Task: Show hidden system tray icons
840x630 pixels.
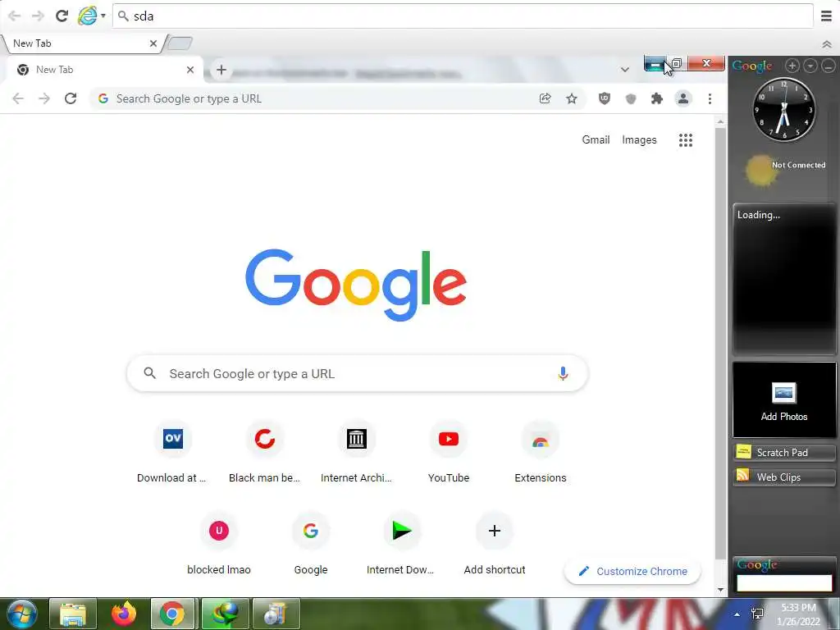Action: pyautogui.click(x=737, y=614)
